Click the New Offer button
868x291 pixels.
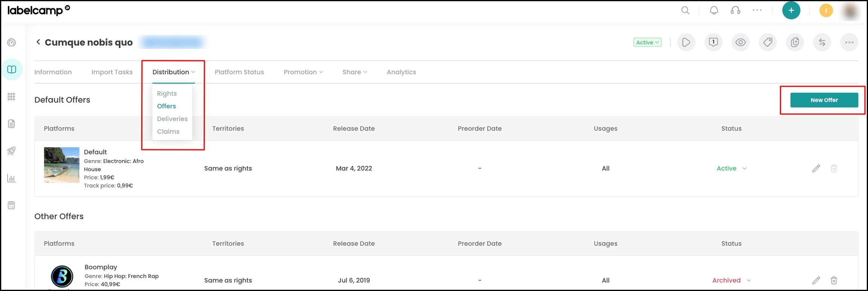[x=824, y=100]
